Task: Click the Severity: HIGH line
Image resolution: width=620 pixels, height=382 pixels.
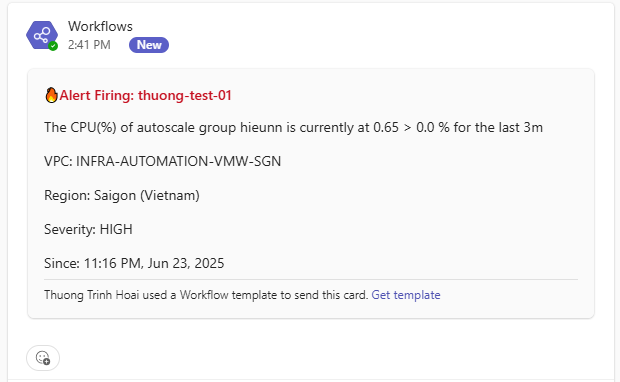Action: (88, 229)
